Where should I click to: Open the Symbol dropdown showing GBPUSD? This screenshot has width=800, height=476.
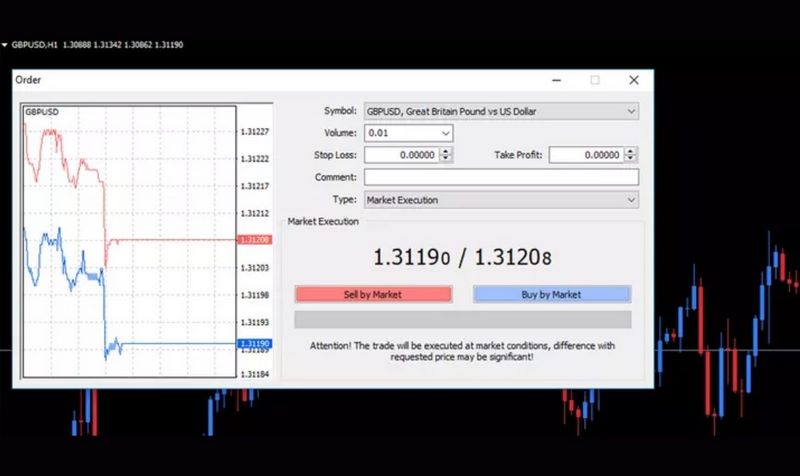(500, 111)
